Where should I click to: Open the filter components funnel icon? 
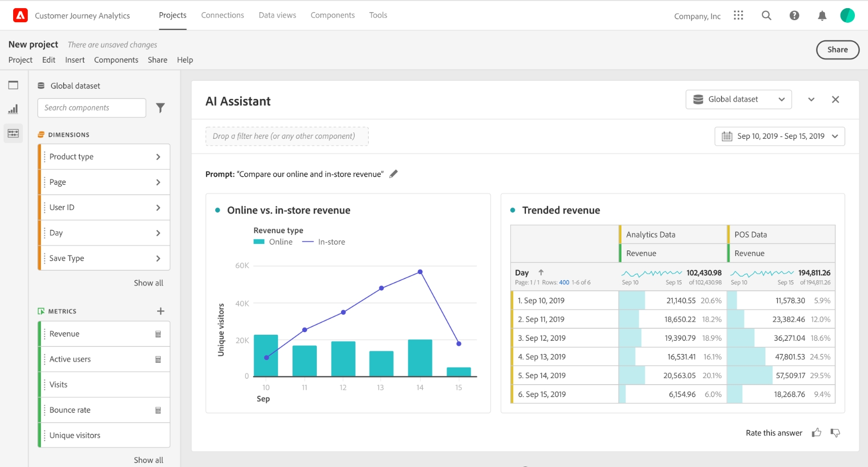point(160,108)
